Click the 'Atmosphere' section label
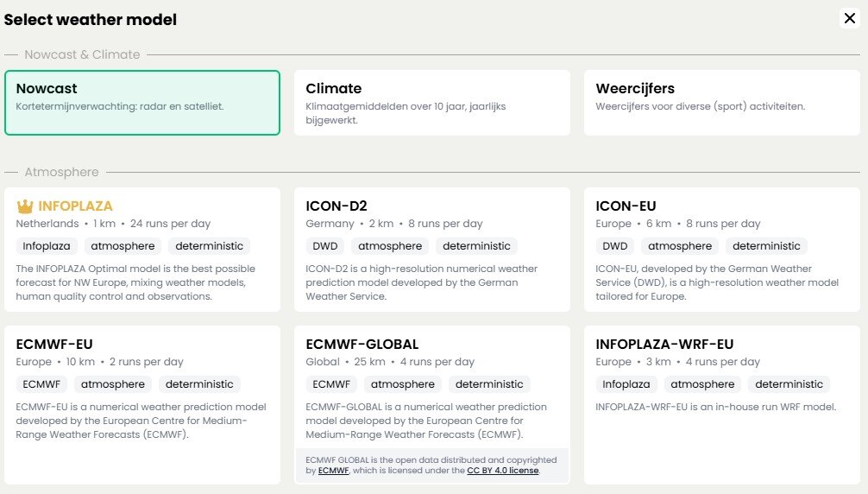Screen dimensions: 868x494 point(61,172)
